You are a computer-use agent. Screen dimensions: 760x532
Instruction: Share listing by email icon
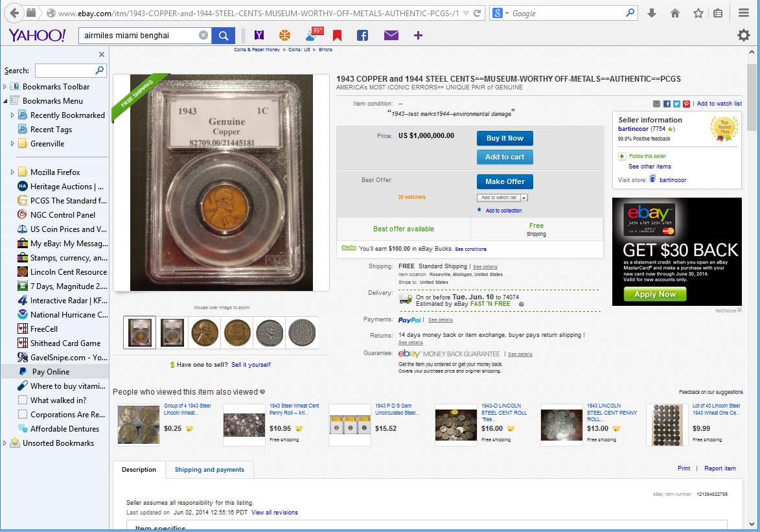coord(657,104)
